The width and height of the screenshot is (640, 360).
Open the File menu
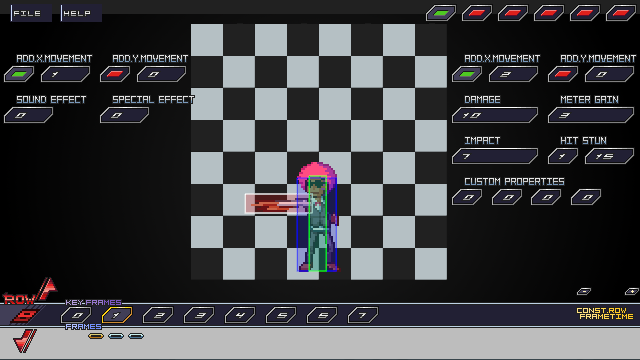(x=31, y=13)
